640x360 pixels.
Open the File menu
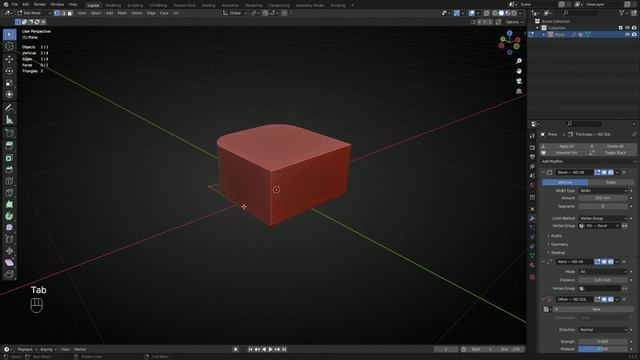[x=15, y=4]
